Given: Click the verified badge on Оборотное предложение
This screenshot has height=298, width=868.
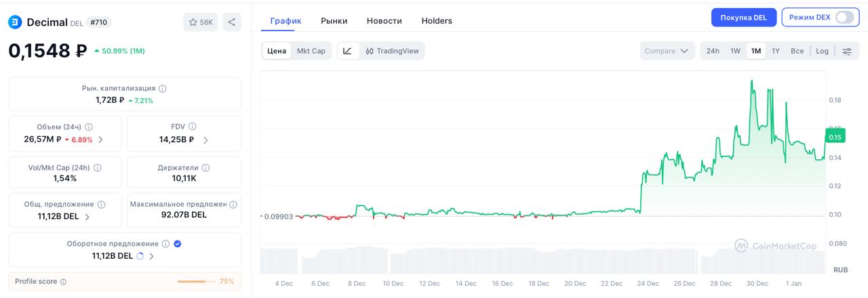Looking at the screenshot, I should click(178, 244).
